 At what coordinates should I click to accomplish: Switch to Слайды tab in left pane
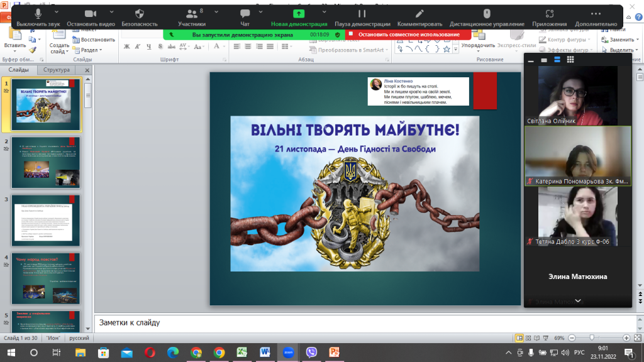[x=19, y=70]
